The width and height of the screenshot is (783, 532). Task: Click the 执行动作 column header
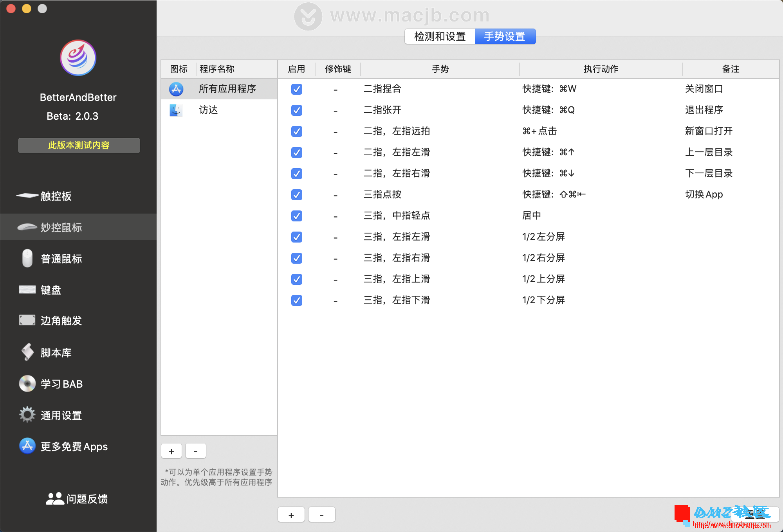(601, 69)
